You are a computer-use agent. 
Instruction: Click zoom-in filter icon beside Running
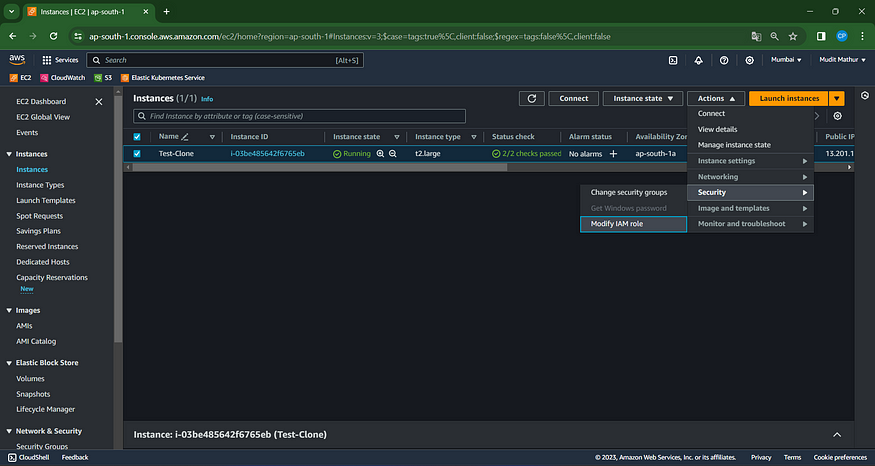pyautogui.click(x=380, y=153)
